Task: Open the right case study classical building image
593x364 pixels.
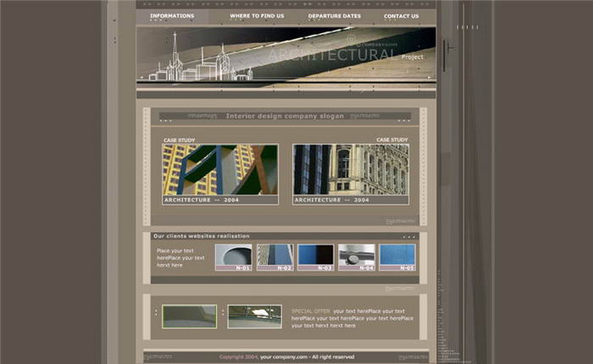Action: [x=351, y=169]
